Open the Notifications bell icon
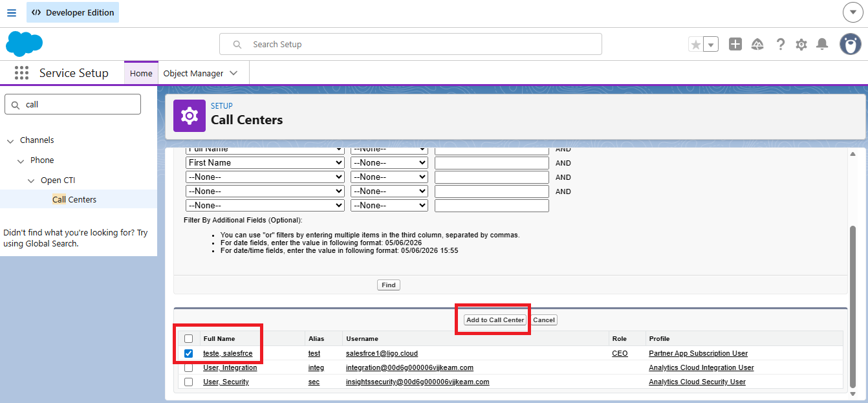Image resolution: width=868 pixels, height=403 pixels. point(822,44)
